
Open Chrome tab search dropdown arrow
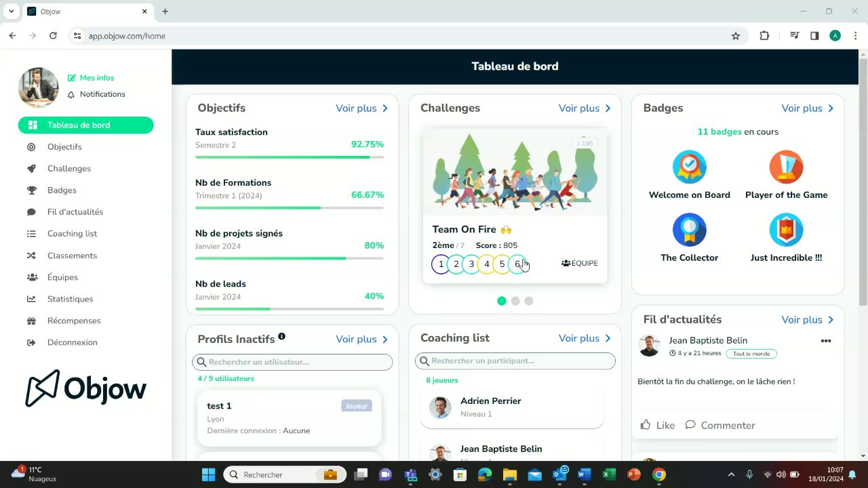[12, 12]
